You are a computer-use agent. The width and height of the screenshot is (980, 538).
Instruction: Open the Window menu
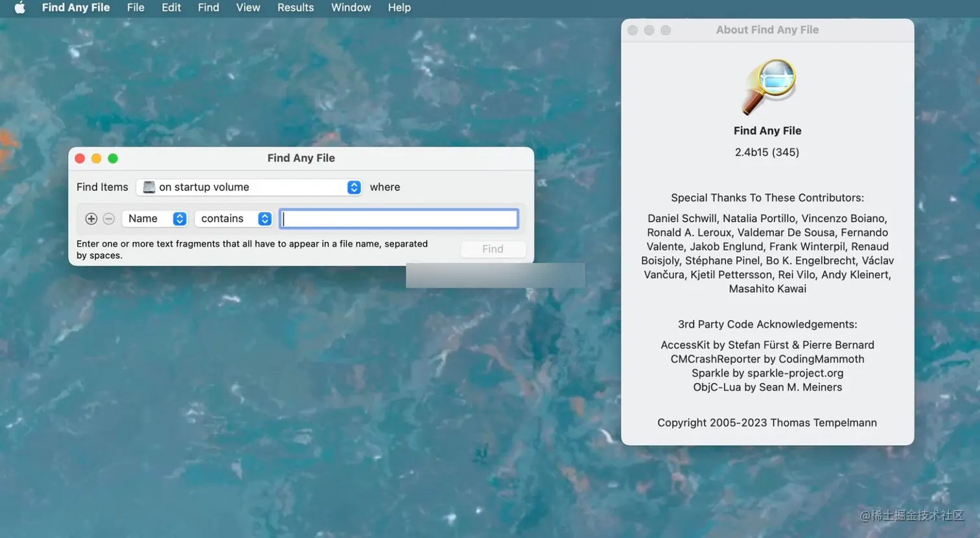pyautogui.click(x=351, y=8)
